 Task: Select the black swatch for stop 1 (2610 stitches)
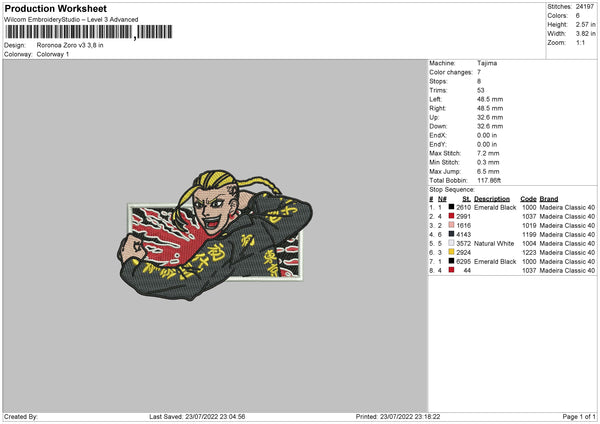(452, 207)
